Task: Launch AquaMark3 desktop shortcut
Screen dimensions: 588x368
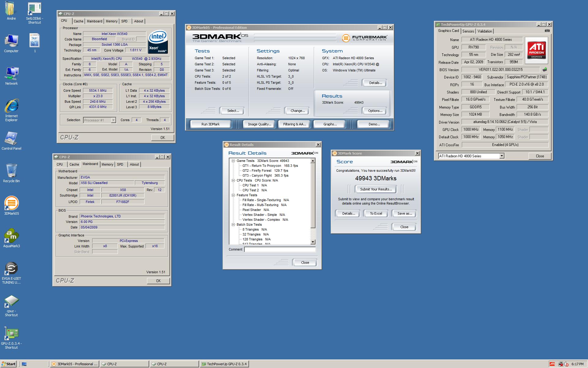Action: [11, 238]
